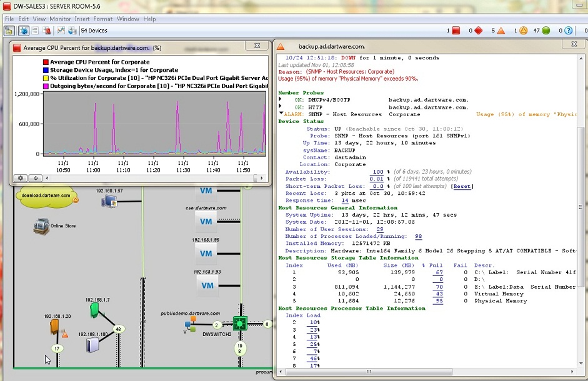Select the Online Store cash register icon

[41, 226]
